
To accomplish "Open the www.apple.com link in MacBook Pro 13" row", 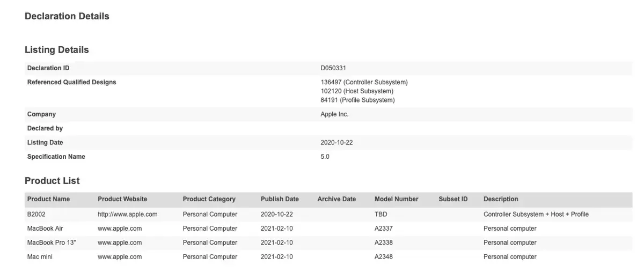I will coord(120,242).
